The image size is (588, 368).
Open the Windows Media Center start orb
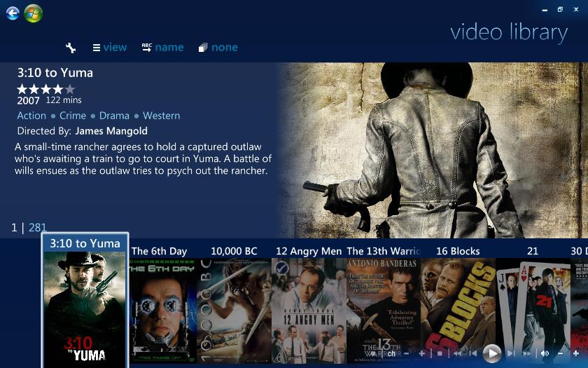point(33,13)
